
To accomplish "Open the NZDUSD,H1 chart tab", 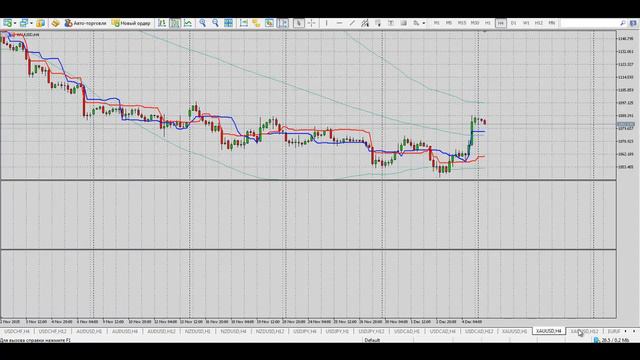I will click(x=198, y=331).
